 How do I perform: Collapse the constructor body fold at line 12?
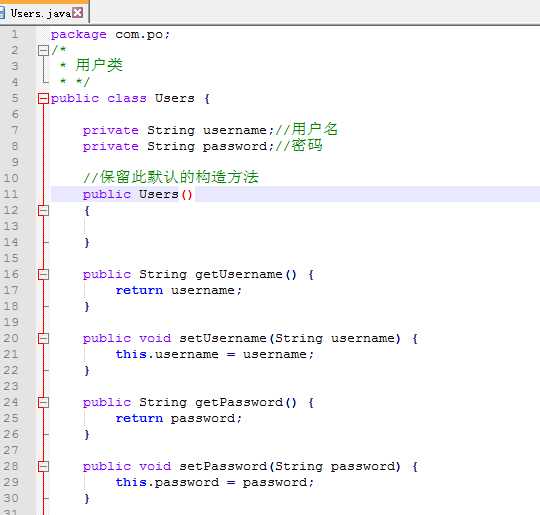point(43,210)
